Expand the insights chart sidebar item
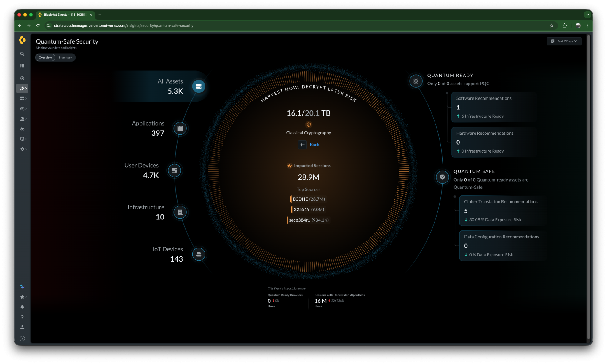Screen dimensions: 607x364 (x=22, y=88)
